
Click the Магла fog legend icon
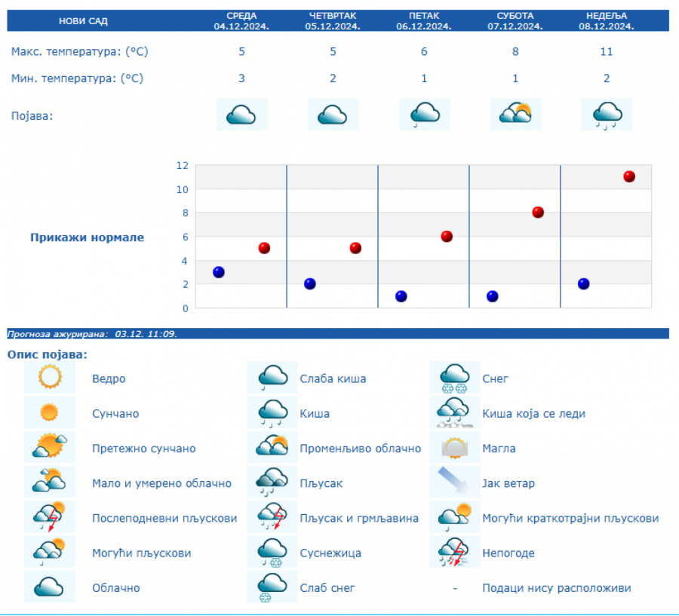pyautogui.click(x=455, y=448)
